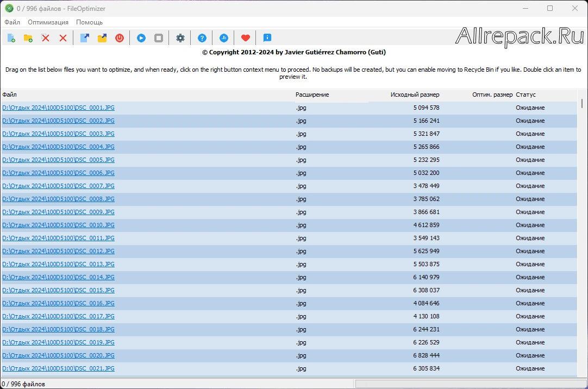This screenshot has height=389, width=588.
Task: Open file link DSC_0017.JPG
Action: pos(59,316)
